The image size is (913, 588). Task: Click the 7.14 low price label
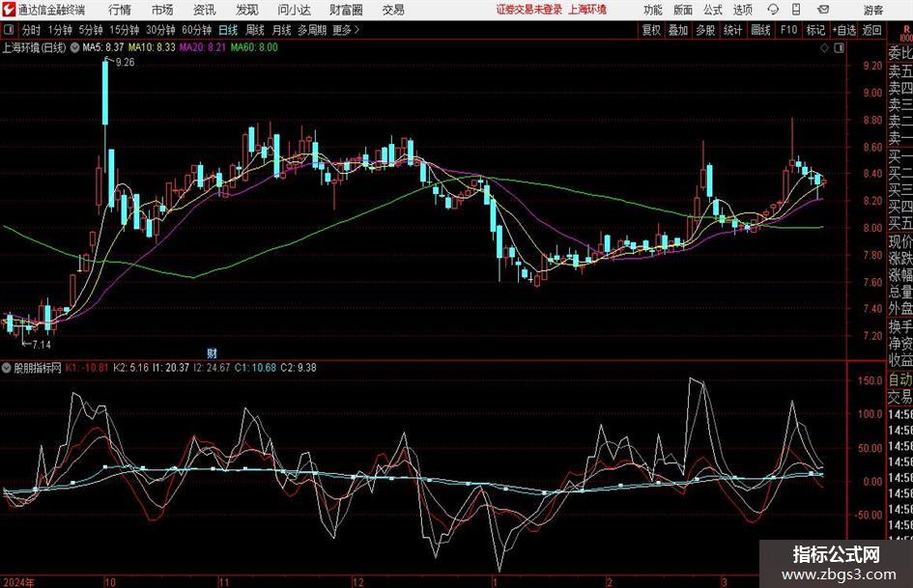coord(42,345)
